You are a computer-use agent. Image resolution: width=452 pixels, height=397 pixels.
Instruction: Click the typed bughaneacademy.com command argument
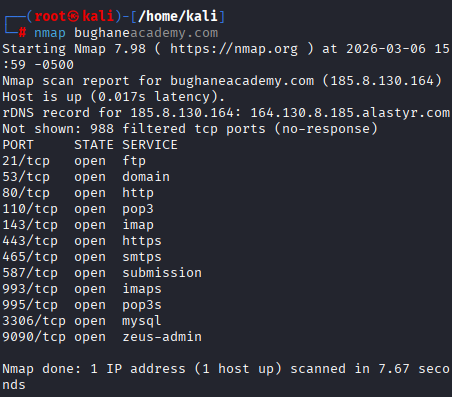[146, 33]
